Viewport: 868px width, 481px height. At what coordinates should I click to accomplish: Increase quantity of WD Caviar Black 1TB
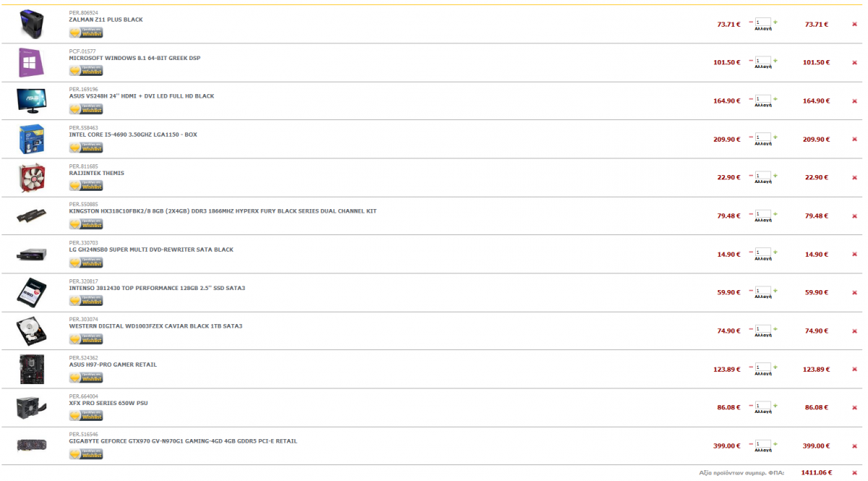pos(775,329)
